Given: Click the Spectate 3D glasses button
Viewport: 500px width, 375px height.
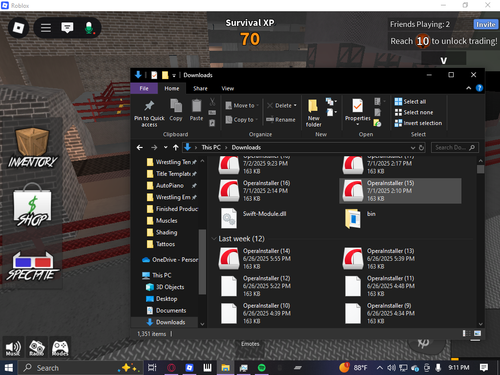Looking at the screenshot, I should point(32,266).
